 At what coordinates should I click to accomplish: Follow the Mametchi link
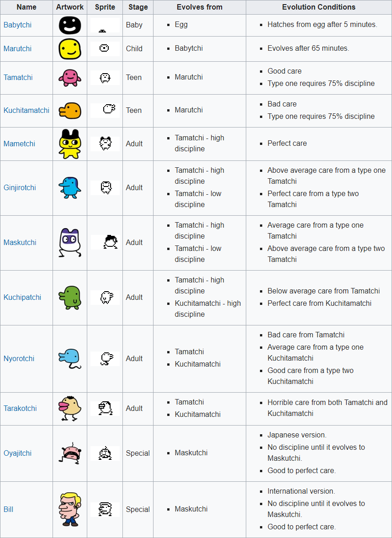(x=19, y=144)
